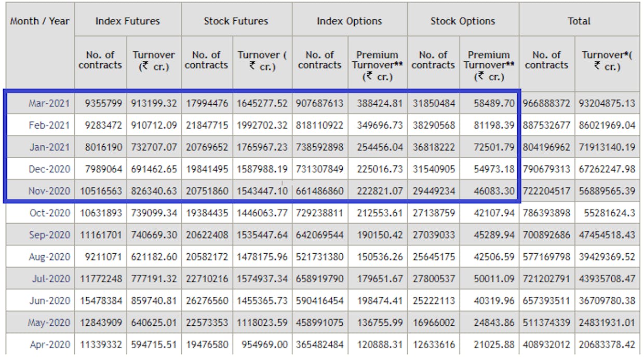Image resolution: width=644 pixels, height=359 pixels.
Task: Click the Jul-2020 month link
Action: point(51,279)
